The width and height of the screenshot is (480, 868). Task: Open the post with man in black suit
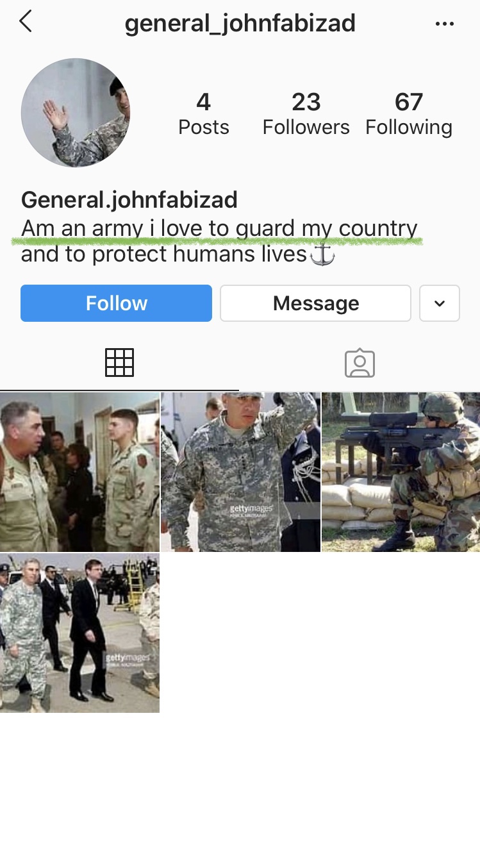coord(79,633)
